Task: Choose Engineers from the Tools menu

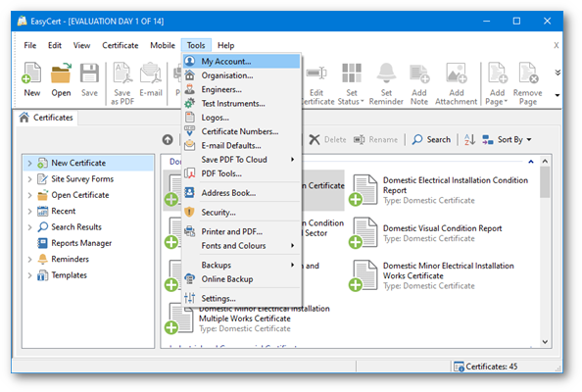Action: [241, 89]
